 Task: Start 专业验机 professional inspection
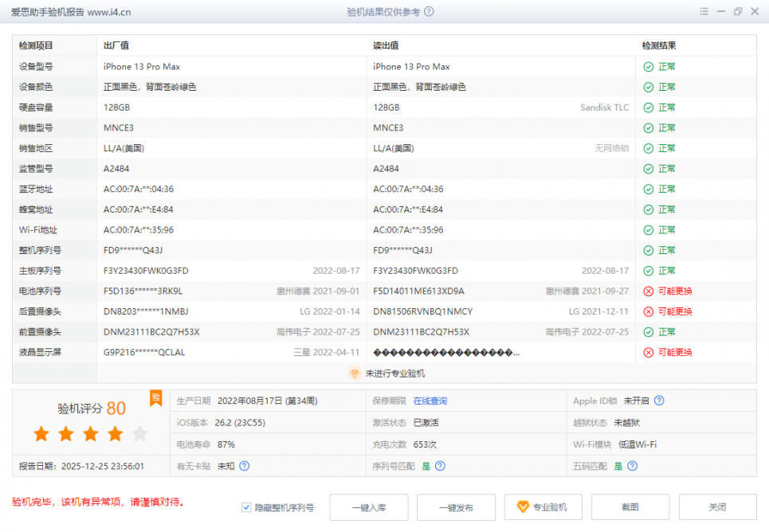click(x=543, y=507)
